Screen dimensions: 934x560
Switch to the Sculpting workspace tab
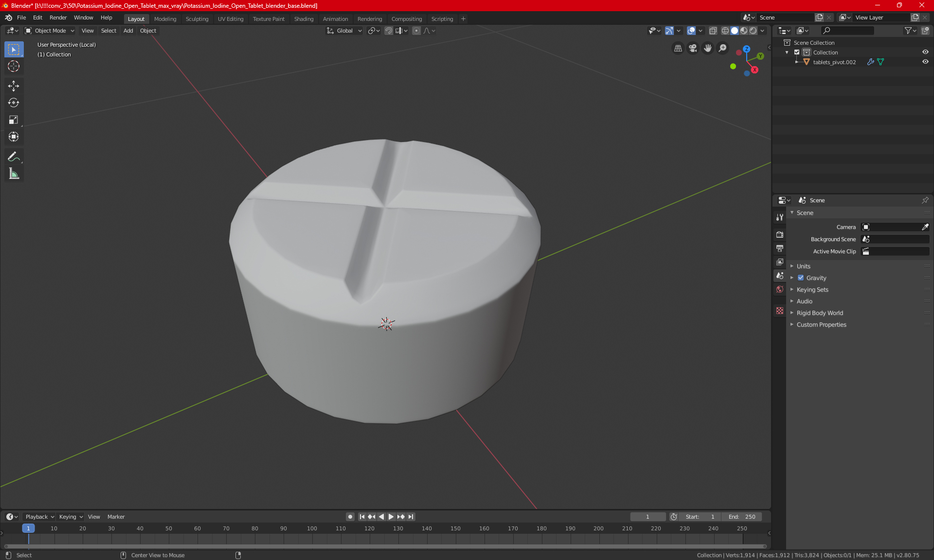[197, 19]
